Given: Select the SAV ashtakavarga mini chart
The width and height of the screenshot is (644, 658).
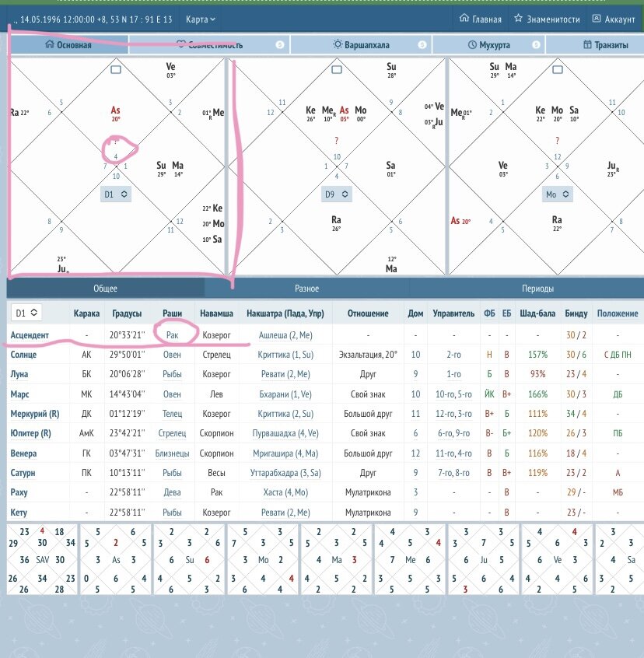Looking at the screenshot, I should point(42,559).
